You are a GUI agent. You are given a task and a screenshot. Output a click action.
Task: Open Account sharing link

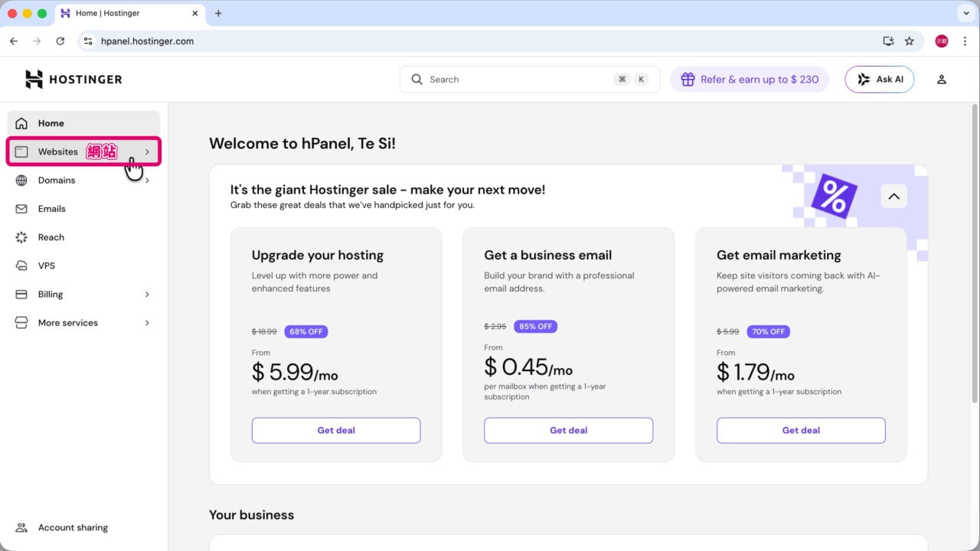pyautogui.click(x=73, y=527)
